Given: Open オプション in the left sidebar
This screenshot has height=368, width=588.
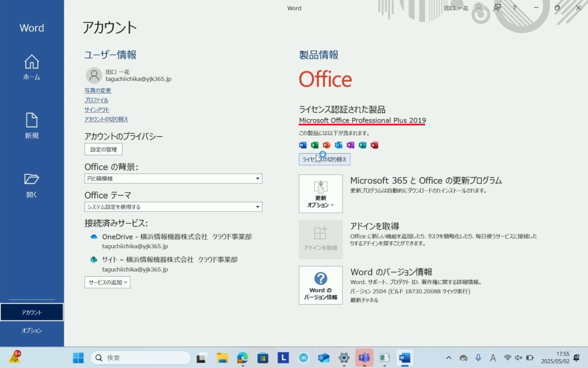Looking at the screenshot, I should 32,331.
